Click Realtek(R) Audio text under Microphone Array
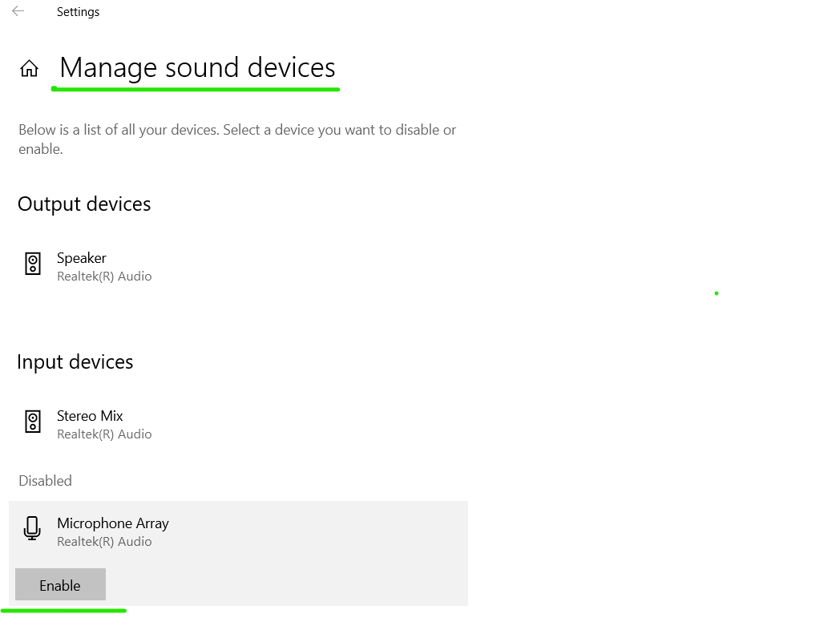 [104, 542]
